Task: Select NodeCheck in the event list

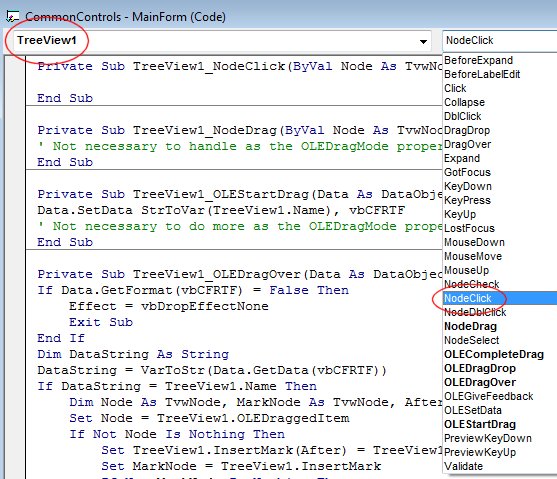Action: (x=471, y=284)
